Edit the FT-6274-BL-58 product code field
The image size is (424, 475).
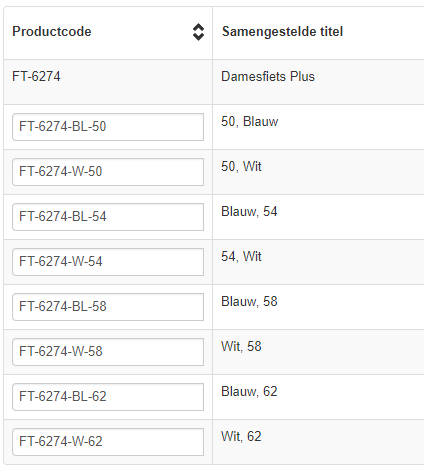[108, 307]
